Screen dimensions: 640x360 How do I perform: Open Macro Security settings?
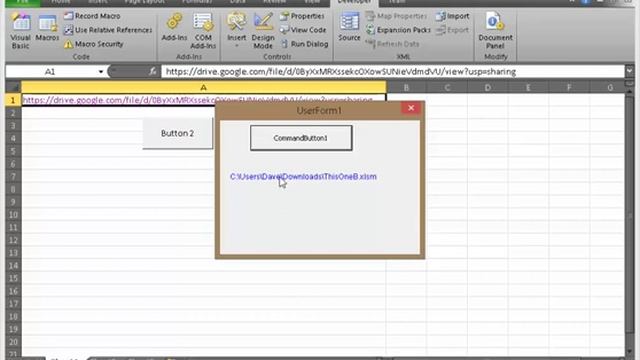point(94,44)
